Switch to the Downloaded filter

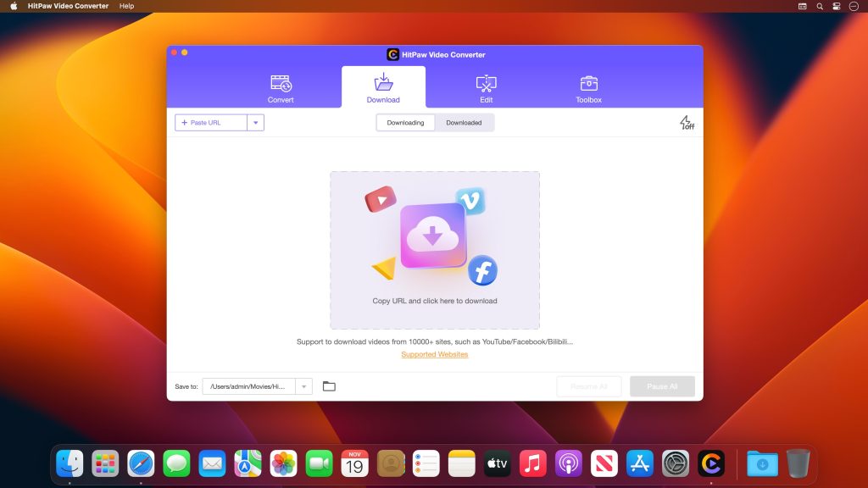coord(465,122)
